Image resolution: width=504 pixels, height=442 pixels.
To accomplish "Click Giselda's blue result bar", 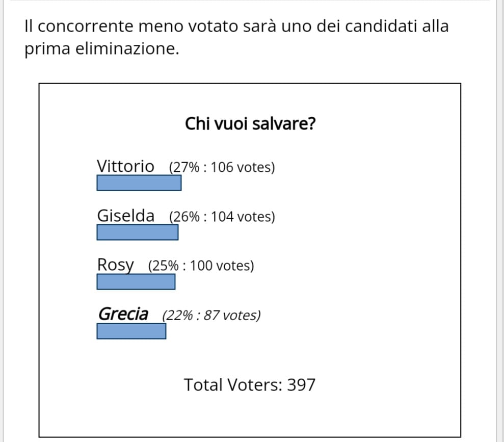I will click(x=137, y=232).
